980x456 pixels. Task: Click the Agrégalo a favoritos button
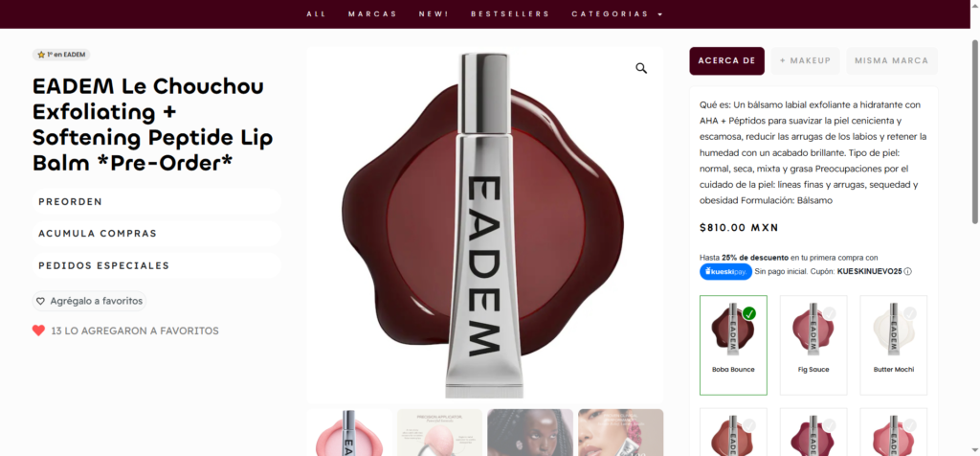[x=89, y=301]
